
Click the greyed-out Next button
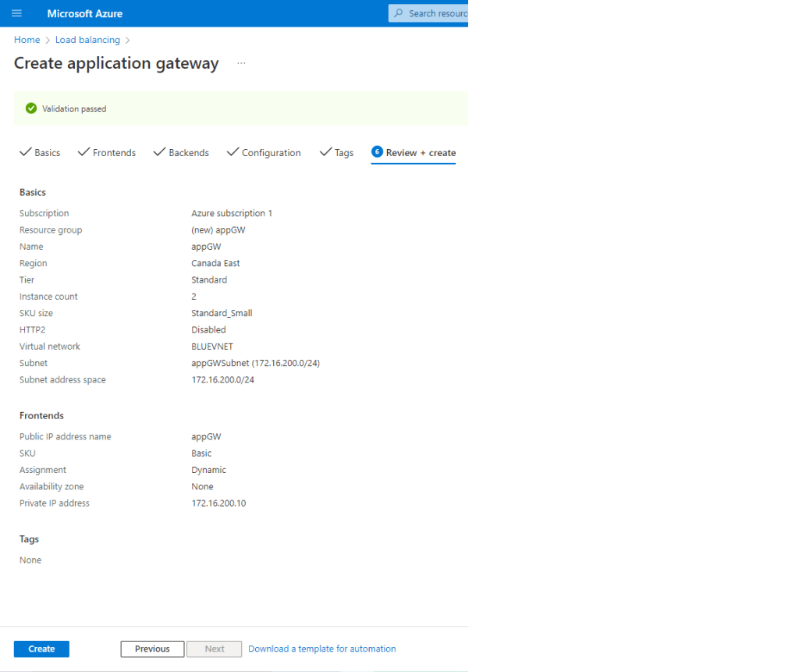(x=214, y=649)
